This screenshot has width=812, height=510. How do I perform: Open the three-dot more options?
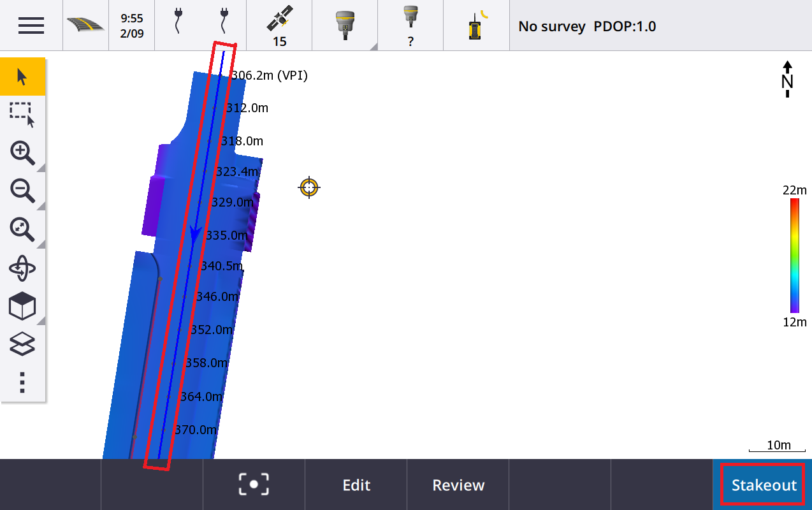(x=22, y=382)
